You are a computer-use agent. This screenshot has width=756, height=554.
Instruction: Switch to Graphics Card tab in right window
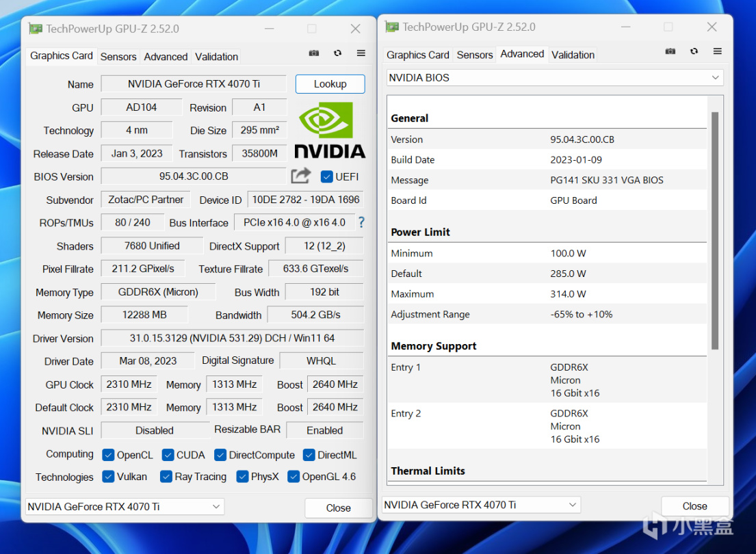(417, 55)
